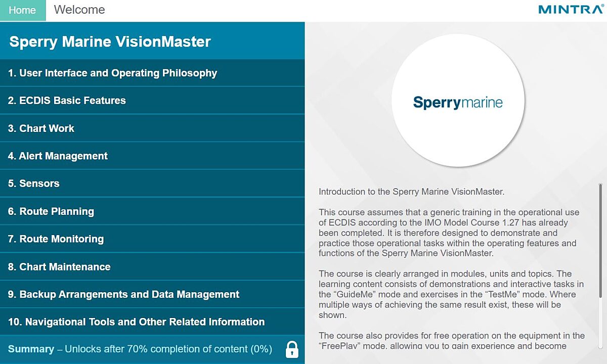Select module 8 Chart Maintenance
The image size is (607, 364).
tap(152, 267)
